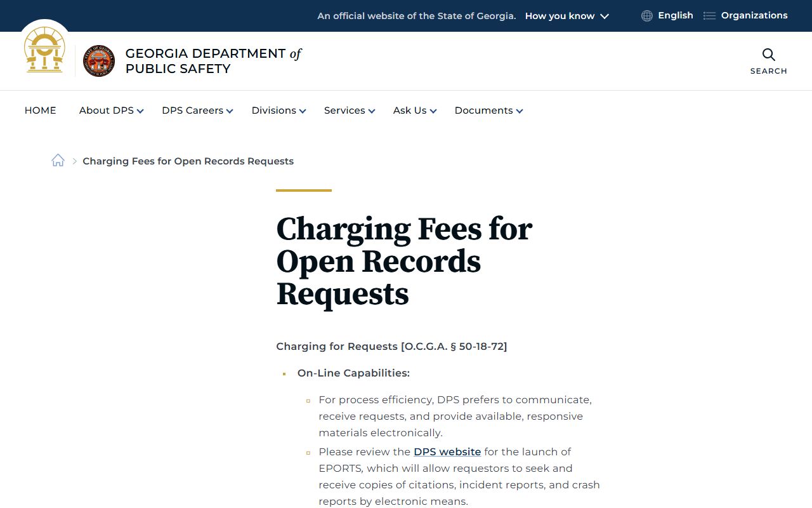Expand the How you know chevron
The height and width of the screenshot is (508, 812).
[x=605, y=17]
